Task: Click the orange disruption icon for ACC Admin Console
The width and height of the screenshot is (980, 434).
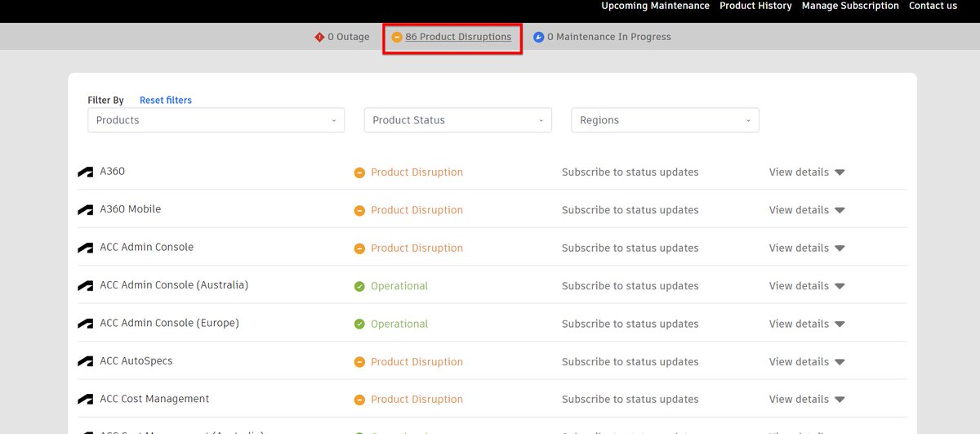Action: tap(359, 248)
